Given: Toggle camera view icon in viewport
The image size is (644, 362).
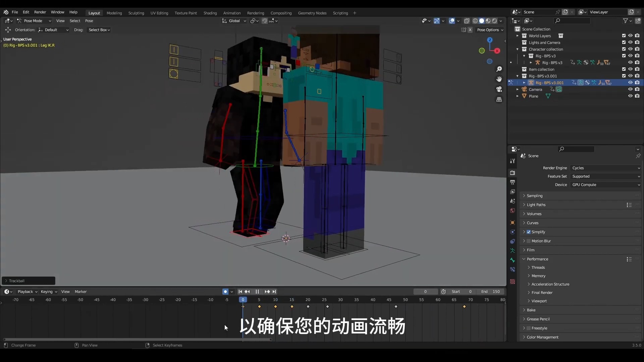Looking at the screenshot, I should coord(499,89).
